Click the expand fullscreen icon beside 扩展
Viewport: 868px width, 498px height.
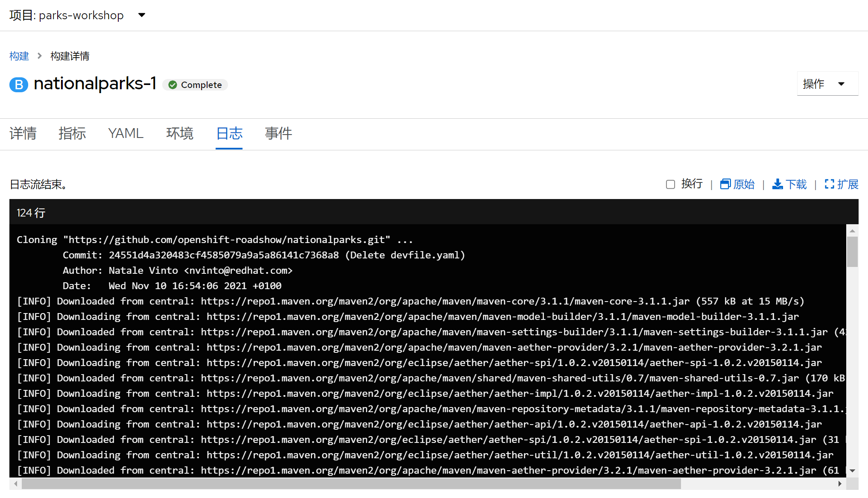[829, 184]
